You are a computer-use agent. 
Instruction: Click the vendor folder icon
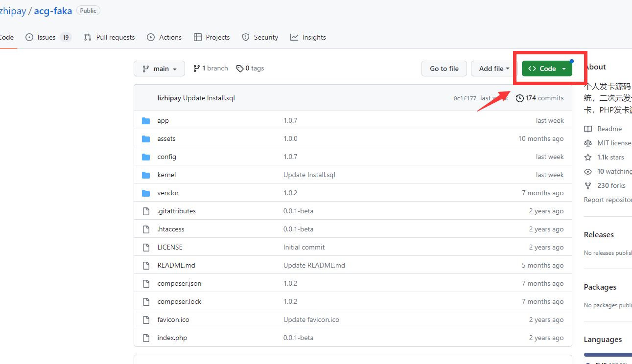pos(146,193)
